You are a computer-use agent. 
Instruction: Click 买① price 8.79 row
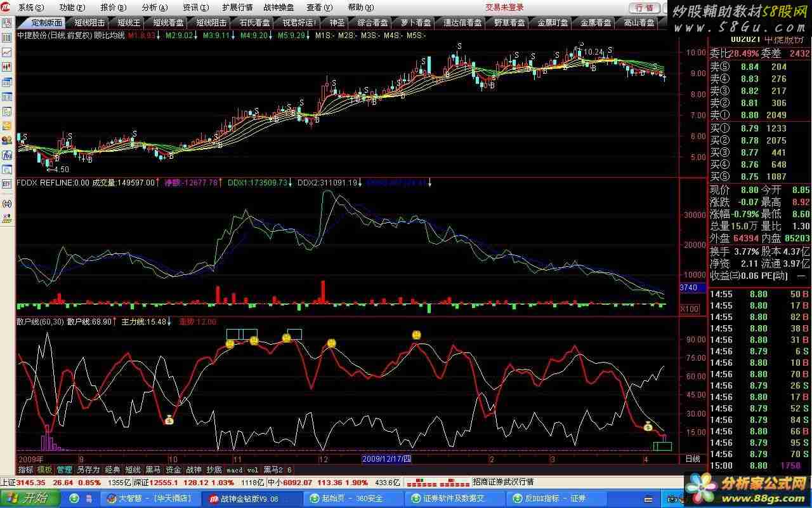pos(759,128)
